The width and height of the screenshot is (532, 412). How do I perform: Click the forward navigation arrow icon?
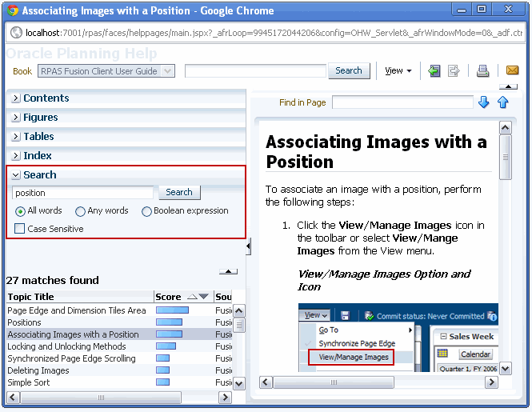[454, 70]
